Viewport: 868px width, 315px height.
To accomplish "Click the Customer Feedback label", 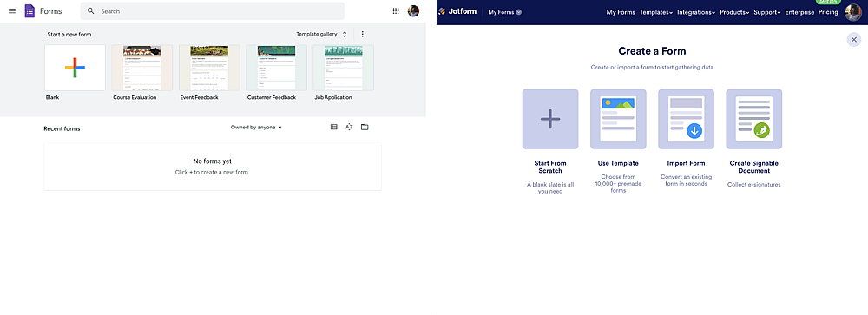I will [x=271, y=97].
